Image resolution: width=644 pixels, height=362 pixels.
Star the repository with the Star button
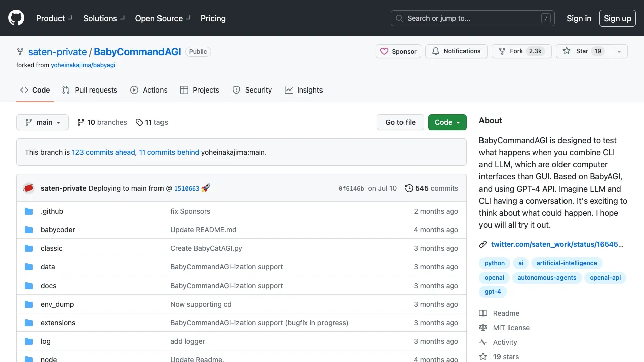click(584, 51)
